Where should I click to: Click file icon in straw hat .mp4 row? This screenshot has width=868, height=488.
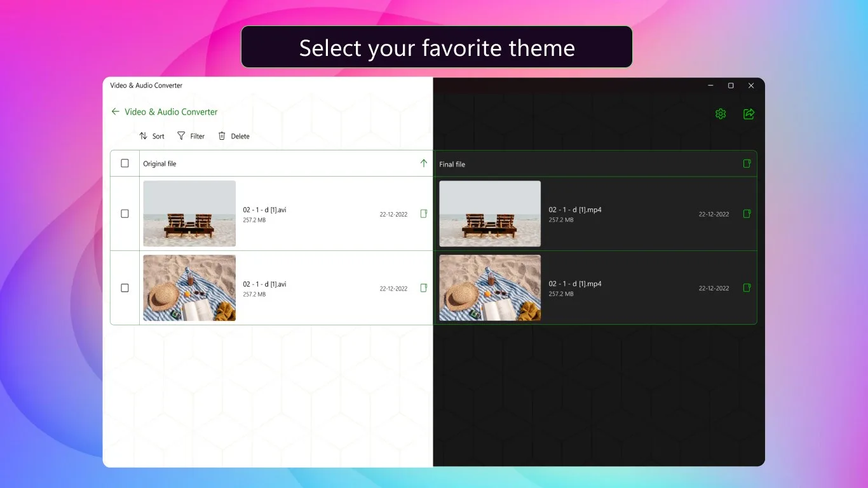[x=747, y=287]
